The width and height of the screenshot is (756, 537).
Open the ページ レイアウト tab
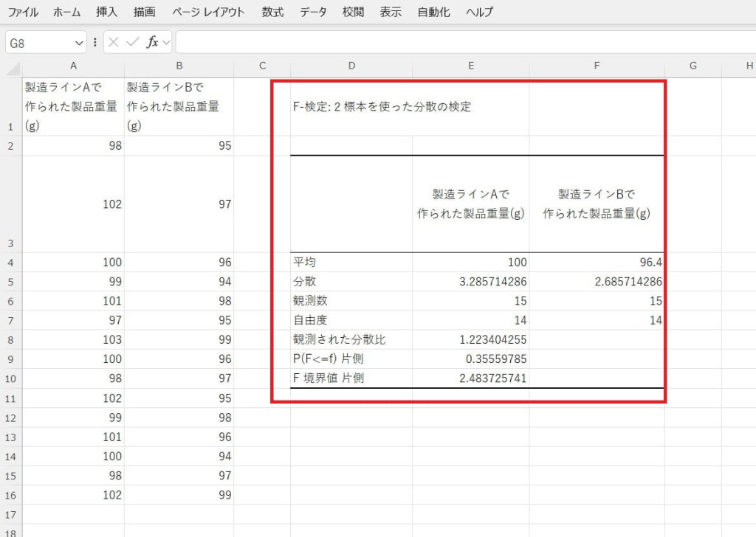point(208,12)
